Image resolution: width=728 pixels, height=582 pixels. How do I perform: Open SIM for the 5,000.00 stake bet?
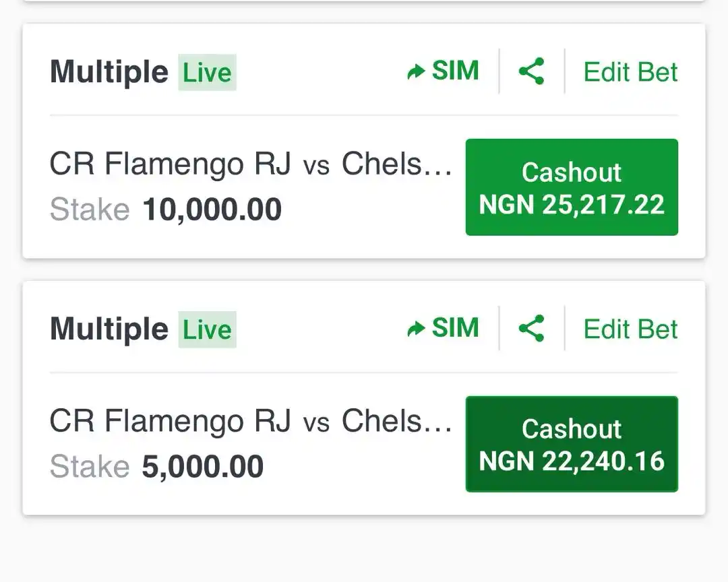(x=443, y=328)
